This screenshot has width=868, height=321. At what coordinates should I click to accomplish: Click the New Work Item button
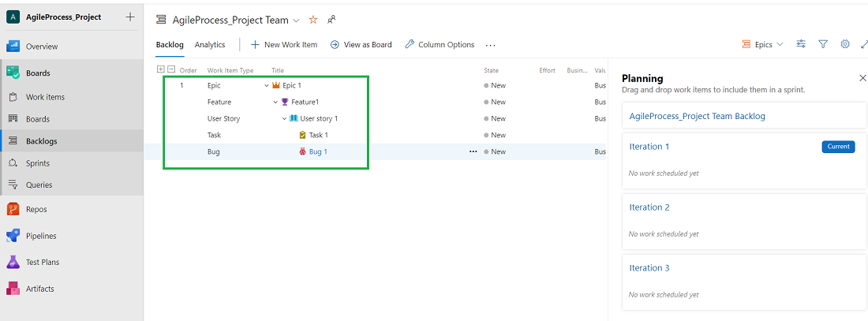[x=284, y=45]
